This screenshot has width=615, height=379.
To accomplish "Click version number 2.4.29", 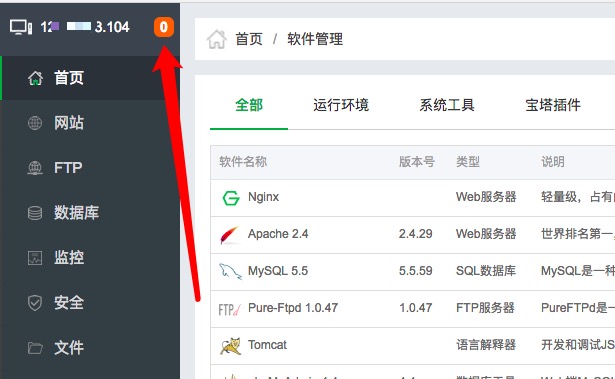I will [x=416, y=234].
